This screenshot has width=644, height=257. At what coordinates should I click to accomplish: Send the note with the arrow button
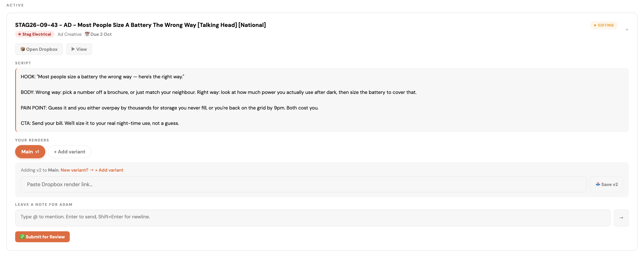pos(621,218)
